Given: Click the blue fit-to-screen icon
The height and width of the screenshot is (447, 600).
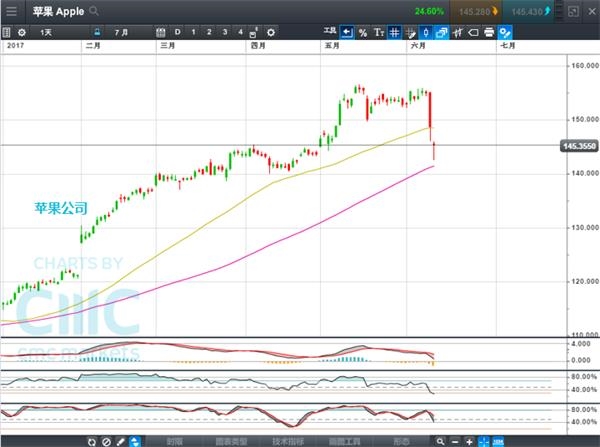Looking at the screenshot, I should [484, 442].
